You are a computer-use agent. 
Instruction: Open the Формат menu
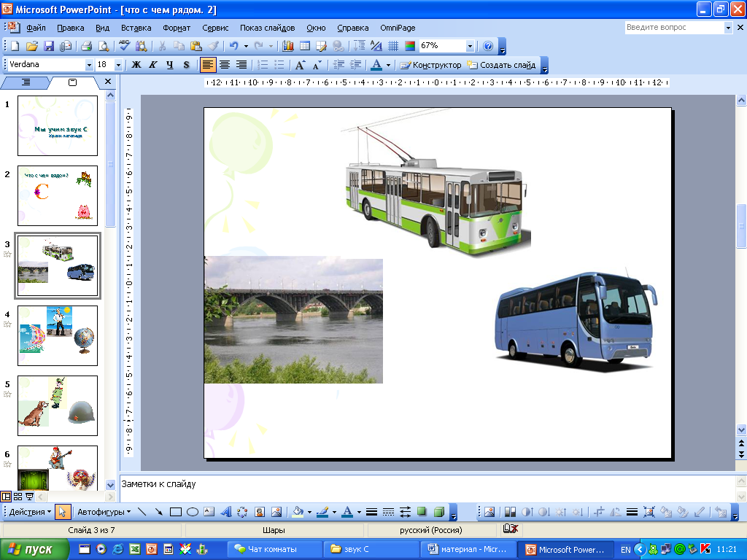tap(177, 28)
